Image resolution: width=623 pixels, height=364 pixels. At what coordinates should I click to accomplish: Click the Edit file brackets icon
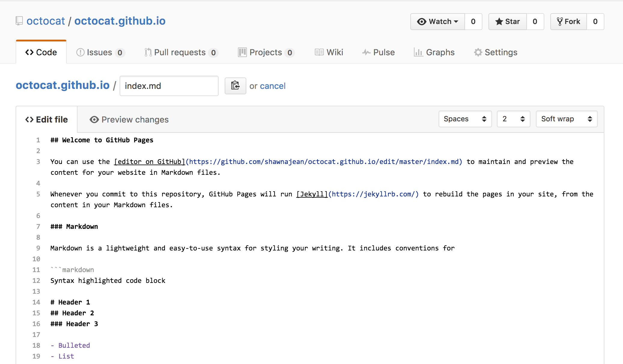click(29, 120)
